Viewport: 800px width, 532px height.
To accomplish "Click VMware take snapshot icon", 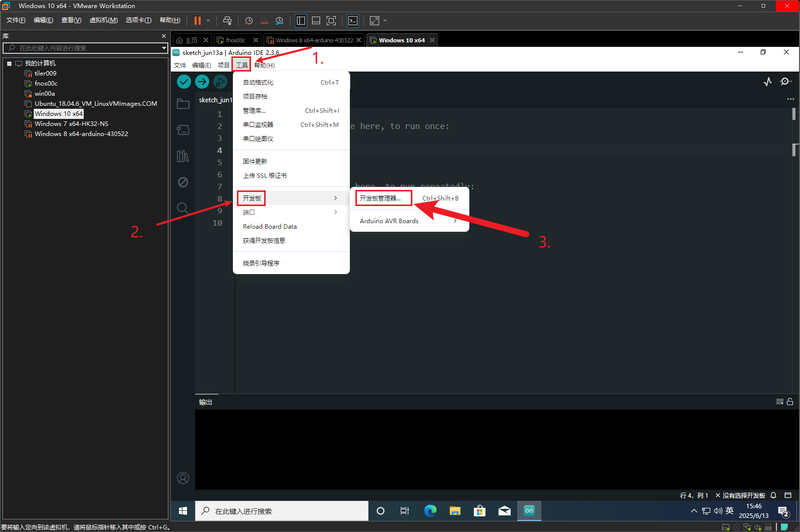I will click(x=249, y=21).
